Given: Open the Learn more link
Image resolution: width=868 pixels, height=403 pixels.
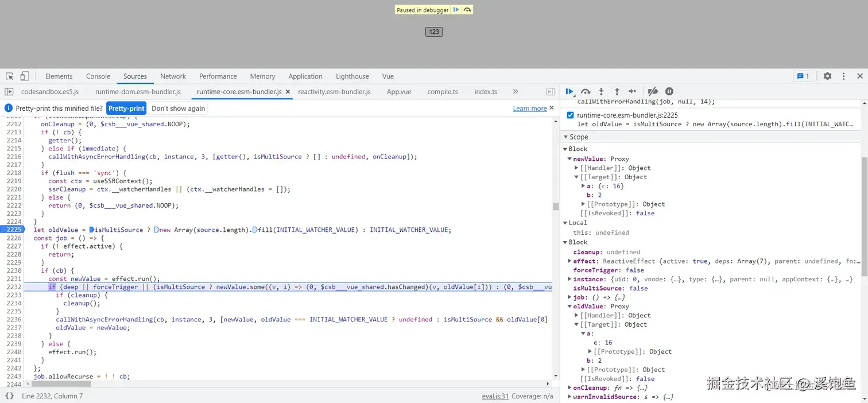Looking at the screenshot, I should coord(529,108).
